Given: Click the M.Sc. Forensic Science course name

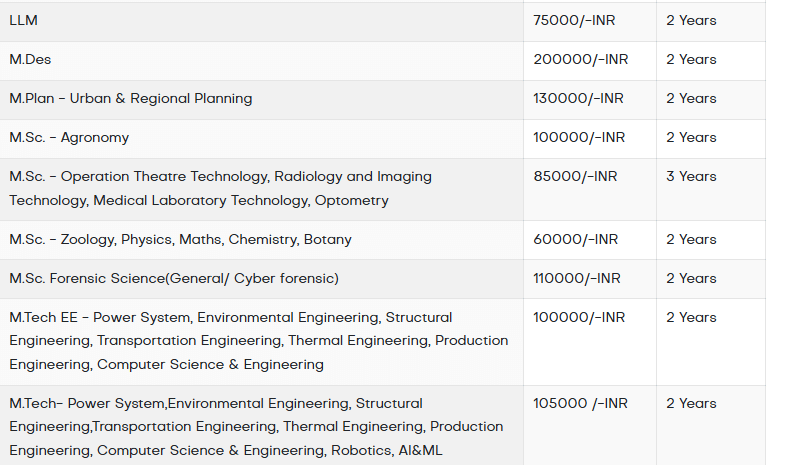Looking at the screenshot, I should click(x=174, y=278).
